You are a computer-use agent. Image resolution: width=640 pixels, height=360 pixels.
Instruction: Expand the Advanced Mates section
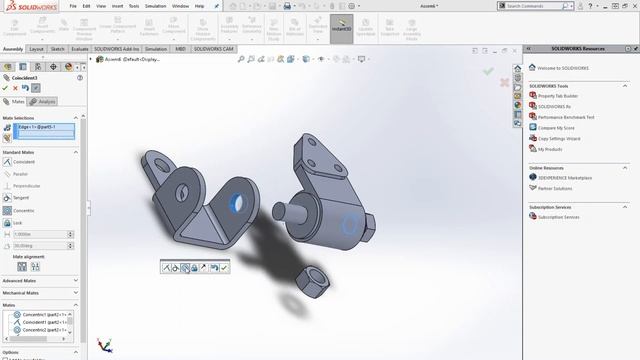click(76, 280)
